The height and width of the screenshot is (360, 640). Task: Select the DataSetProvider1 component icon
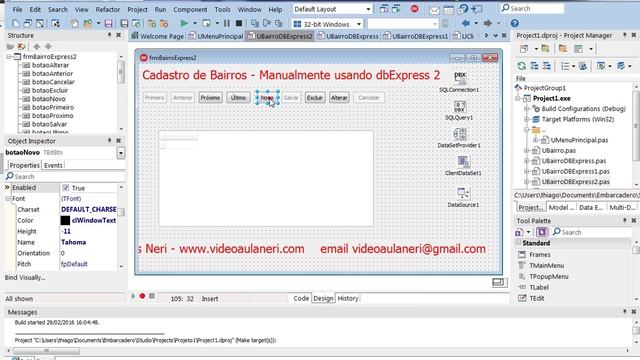tap(460, 134)
